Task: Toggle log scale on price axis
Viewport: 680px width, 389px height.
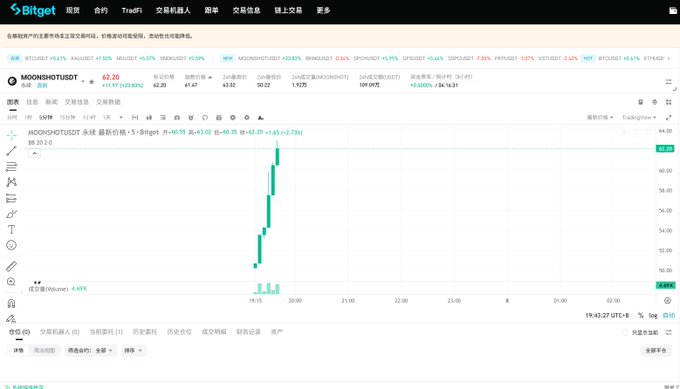Action: (653, 315)
